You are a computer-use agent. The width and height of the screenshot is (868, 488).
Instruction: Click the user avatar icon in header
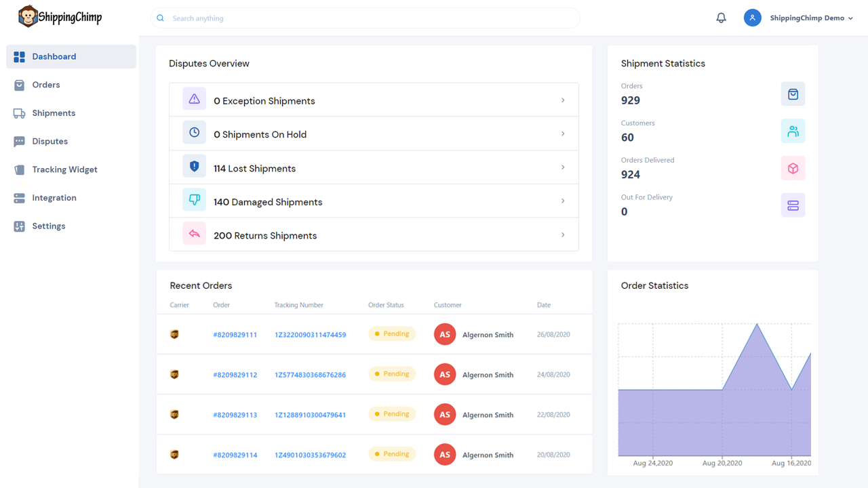752,18
